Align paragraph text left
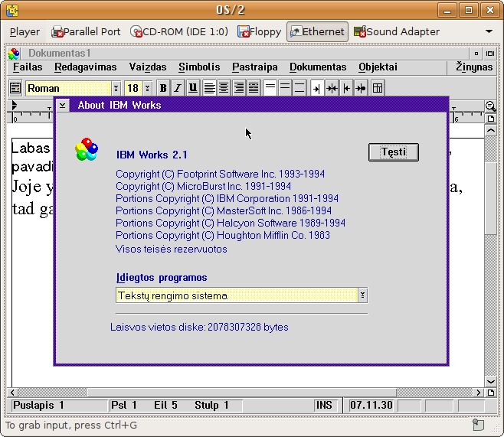The image size is (504, 437). coord(210,88)
